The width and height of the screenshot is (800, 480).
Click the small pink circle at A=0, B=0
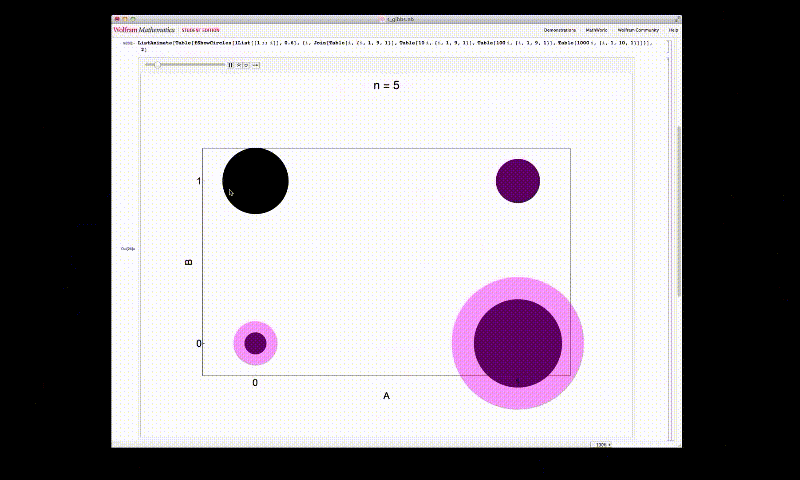[x=255, y=343]
